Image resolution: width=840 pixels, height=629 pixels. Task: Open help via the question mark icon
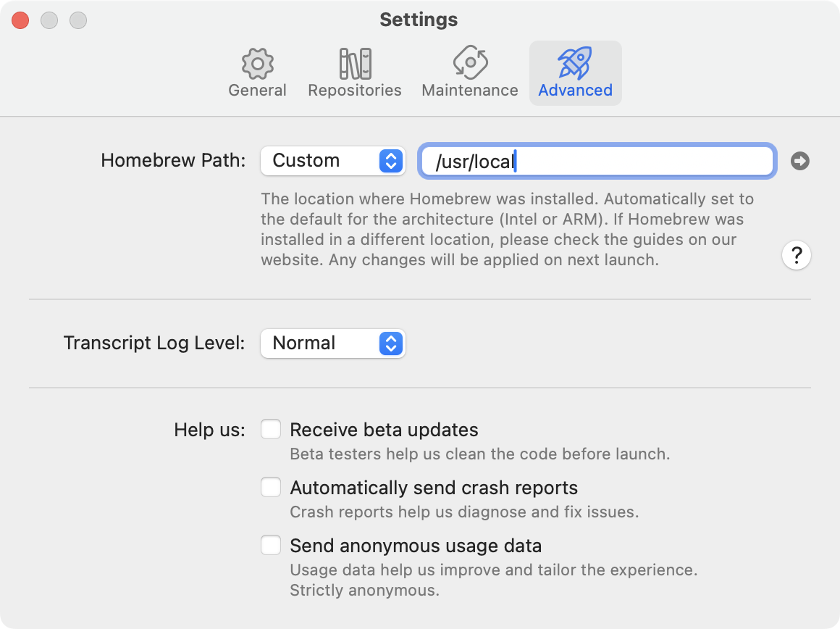click(797, 255)
